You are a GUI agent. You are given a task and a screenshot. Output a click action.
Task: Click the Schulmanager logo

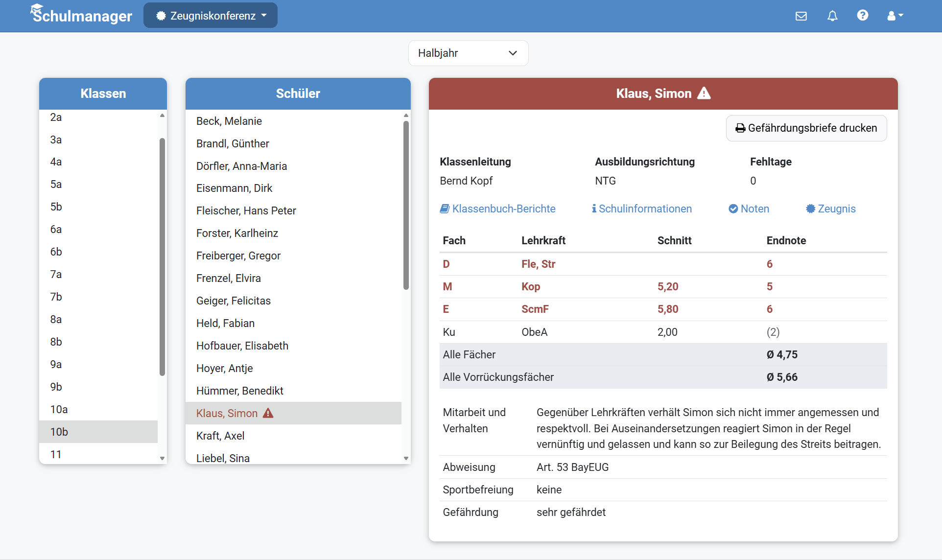click(x=81, y=15)
